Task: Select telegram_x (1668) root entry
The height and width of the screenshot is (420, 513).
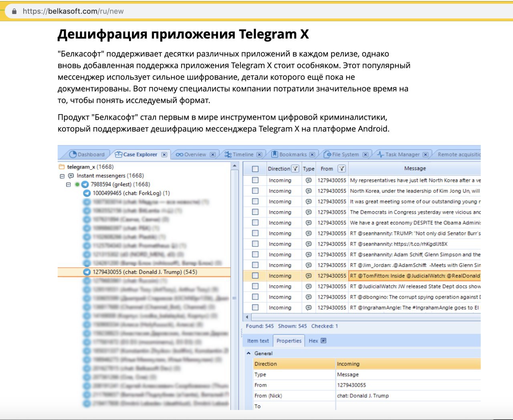Action: pos(90,167)
